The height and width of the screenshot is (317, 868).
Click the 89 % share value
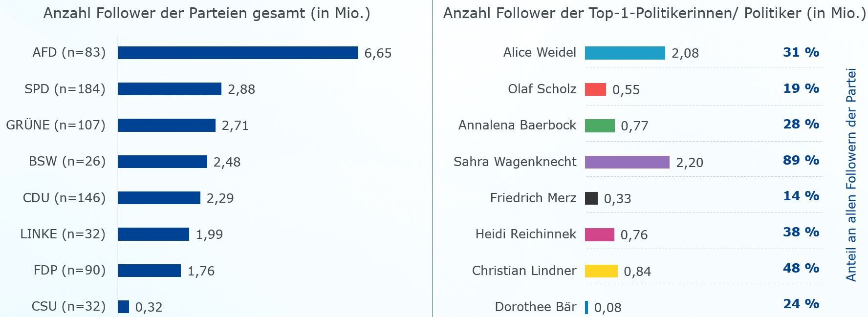801,160
